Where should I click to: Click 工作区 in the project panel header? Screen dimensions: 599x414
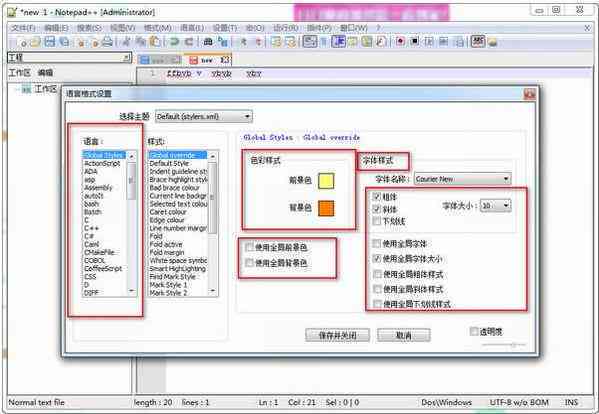click(x=19, y=73)
